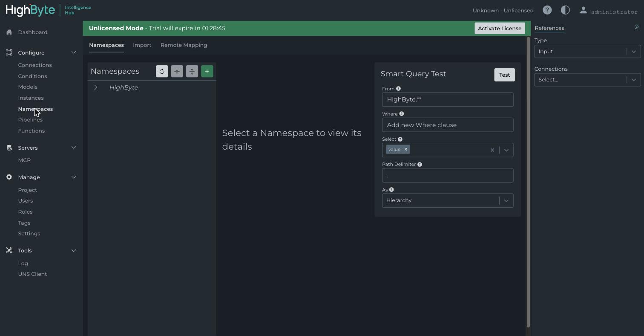Image resolution: width=644 pixels, height=336 pixels.
Task: Click the Configure section icon
Action: 9,52
